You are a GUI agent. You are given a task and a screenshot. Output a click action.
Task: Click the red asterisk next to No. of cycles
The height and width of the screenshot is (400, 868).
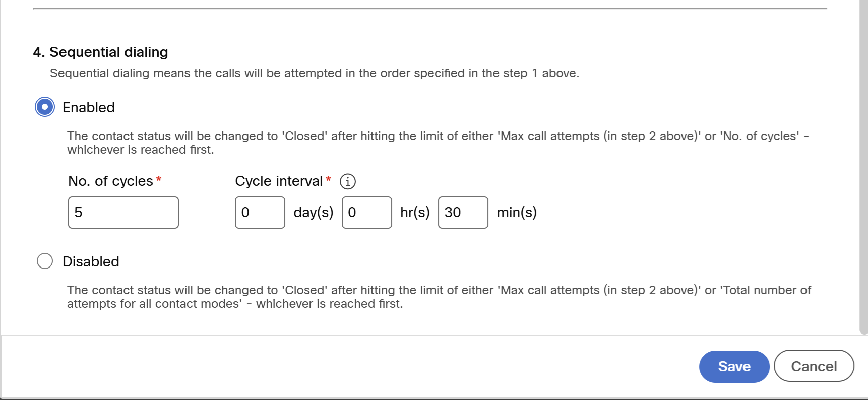(158, 179)
